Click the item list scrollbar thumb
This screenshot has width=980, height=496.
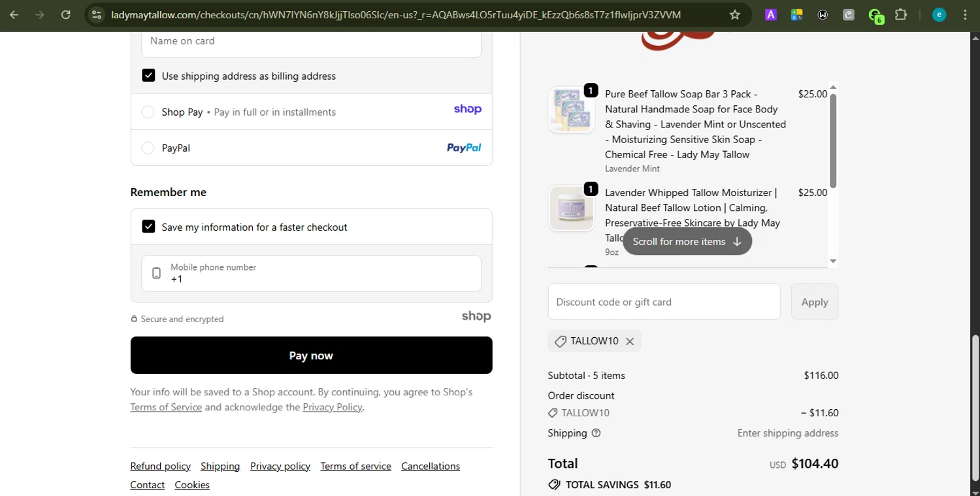(833, 141)
